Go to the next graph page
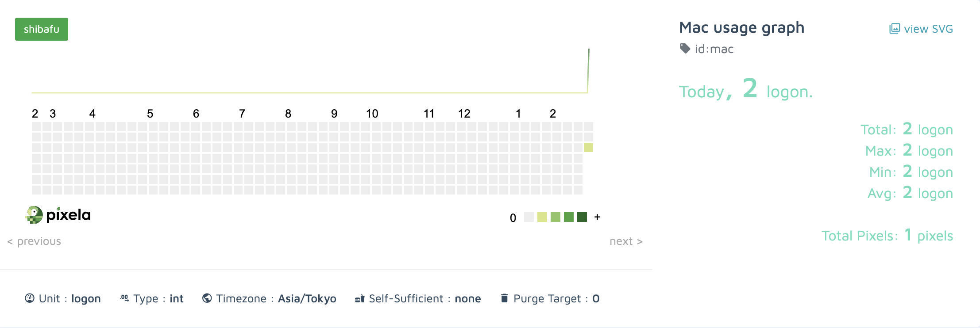 click(x=626, y=241)
